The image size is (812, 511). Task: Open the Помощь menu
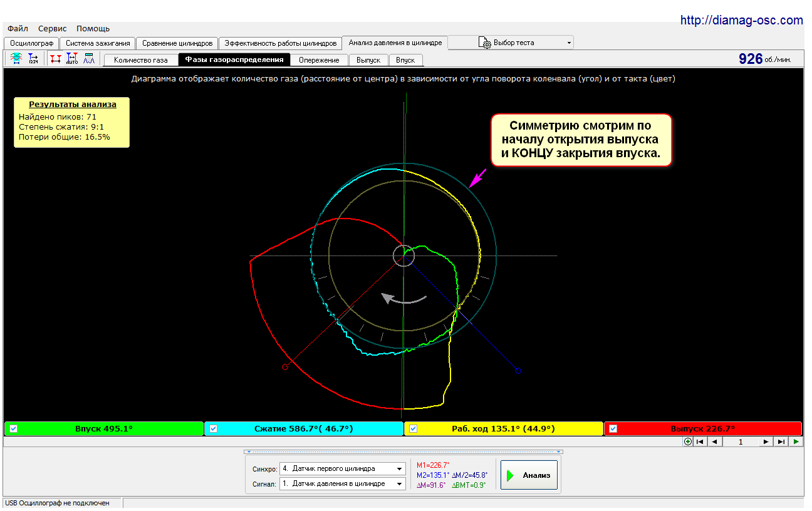point(93,28)
